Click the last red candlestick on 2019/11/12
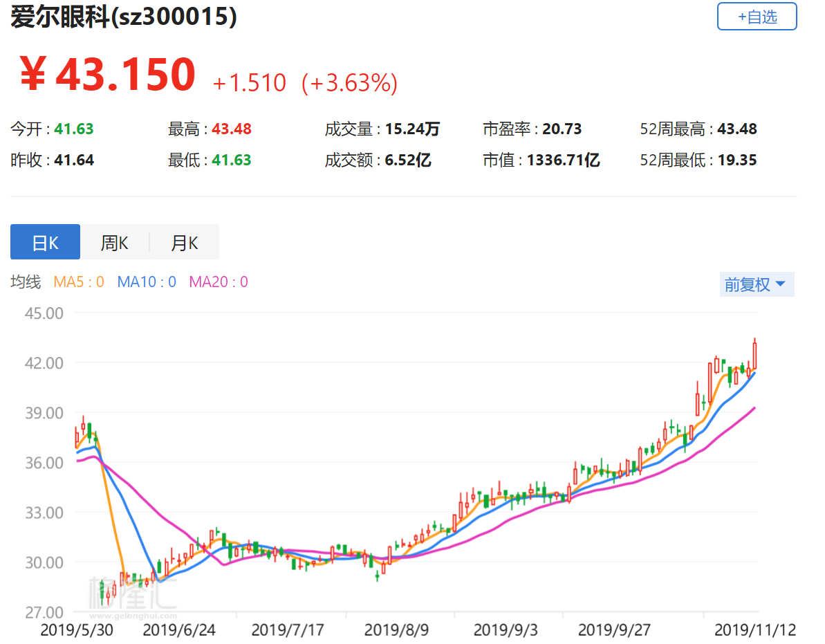Viewport: 825px width, 644px height. pos(755,353)
